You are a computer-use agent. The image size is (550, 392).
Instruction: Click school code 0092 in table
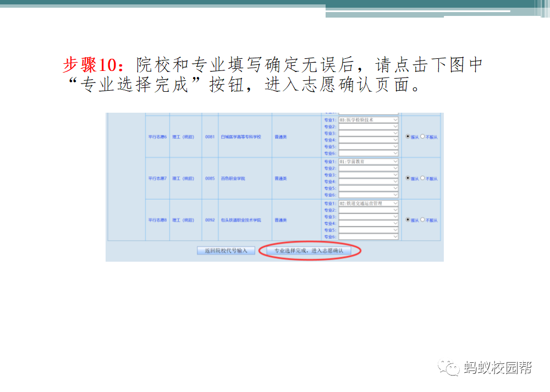point(210,220)
